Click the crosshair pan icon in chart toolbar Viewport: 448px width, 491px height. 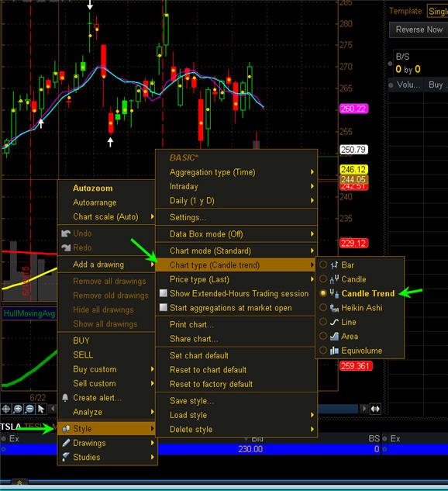click(6, 409)
